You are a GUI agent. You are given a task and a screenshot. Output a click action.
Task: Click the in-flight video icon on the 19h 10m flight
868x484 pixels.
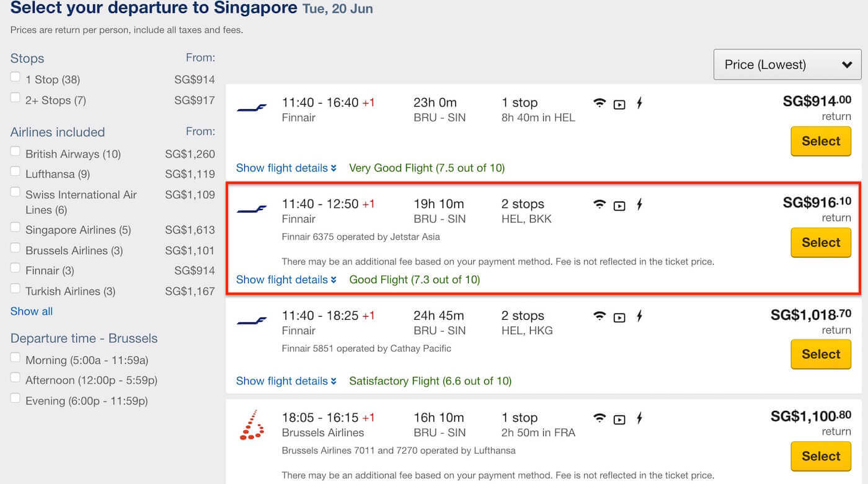click(x=619, y=205)
